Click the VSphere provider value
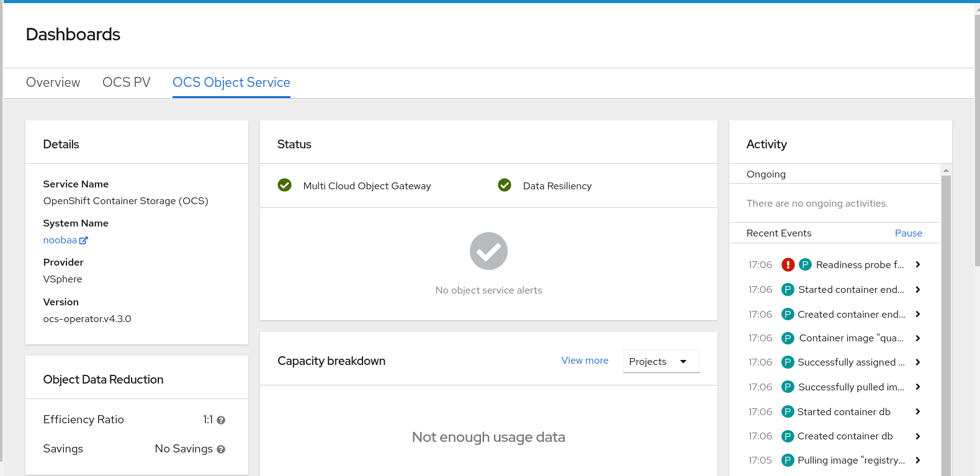980x476 pixels. point(63,279)
